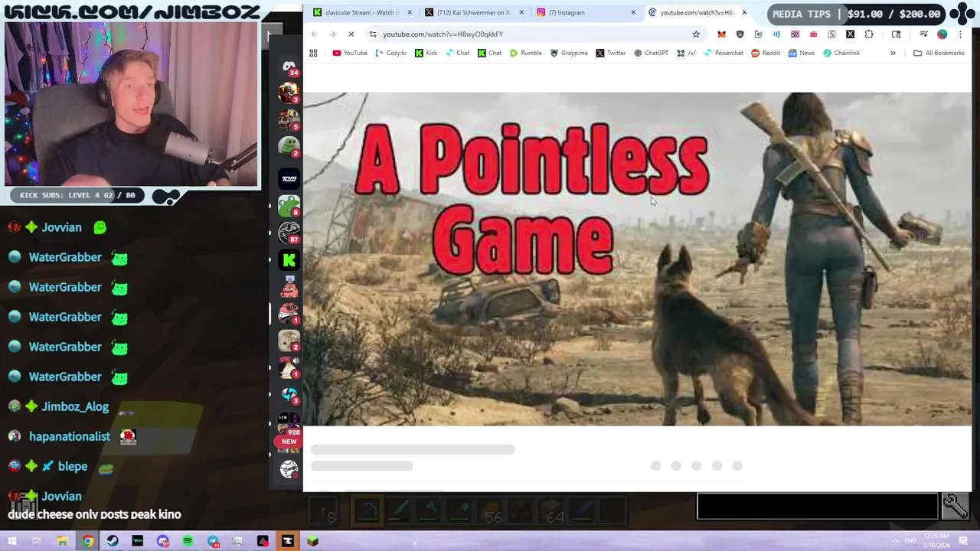Open the extensions puzzle piece menu
This screenshot has width=980, height=551.
[868, 34]
